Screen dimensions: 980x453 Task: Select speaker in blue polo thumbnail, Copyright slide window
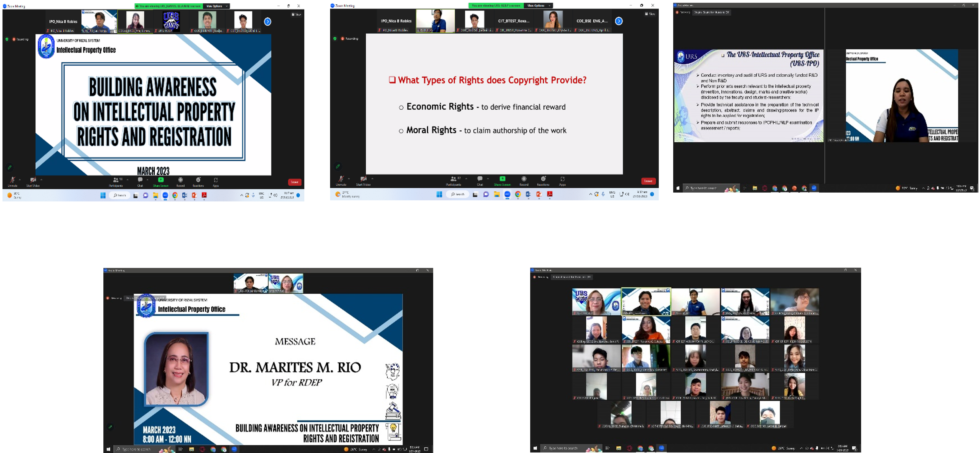[436, 21]
